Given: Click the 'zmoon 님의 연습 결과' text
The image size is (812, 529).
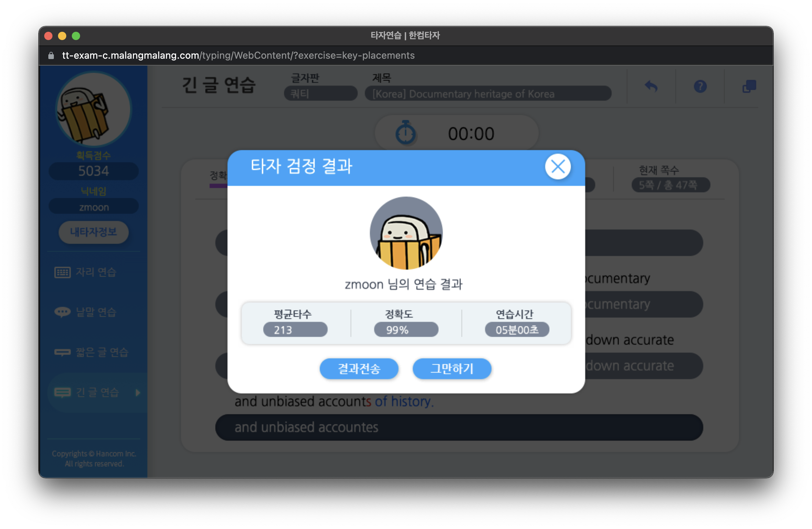Looking at the screenshot, I should (x=404, y=285).
